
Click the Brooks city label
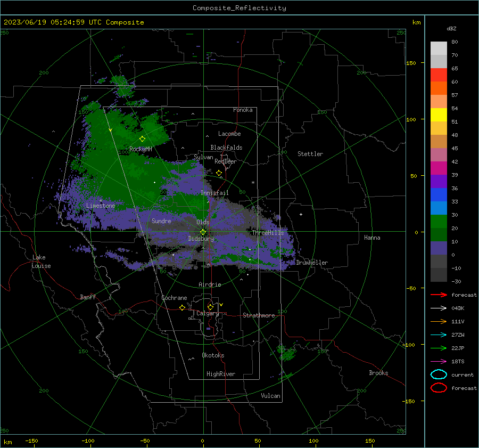pyautogui.click(x=378, y=373)
